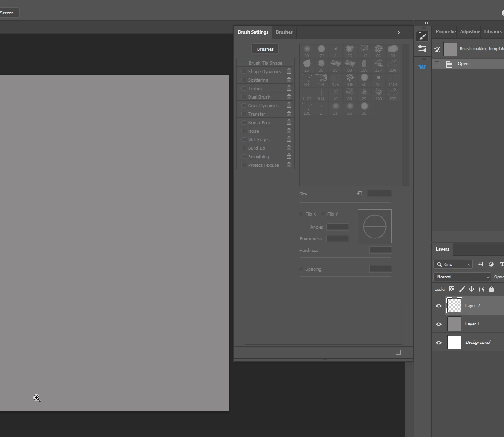Select Layer 1 in Layers panel
Image resolution: width=504 pixels, height=437 pixels.
[x=468, y=324]
